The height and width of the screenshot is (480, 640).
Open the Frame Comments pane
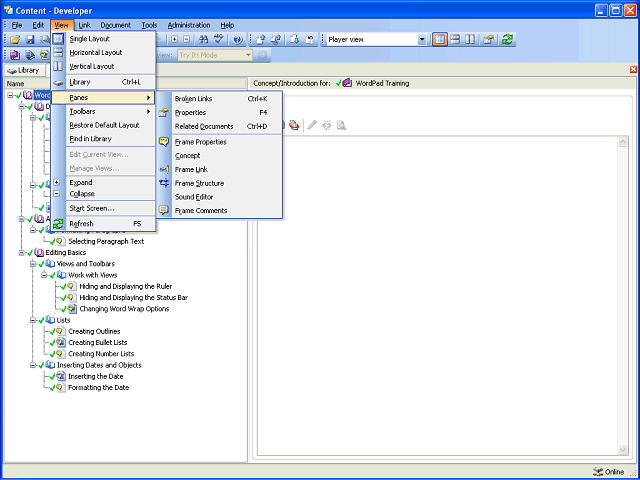220,211
